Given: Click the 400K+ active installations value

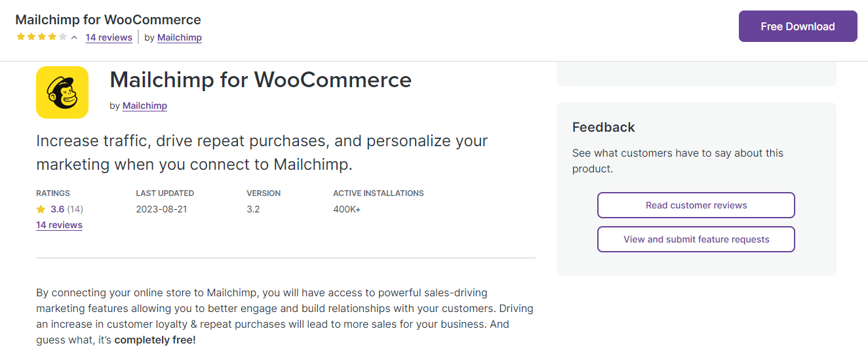Looking at the screenshot, I should (x=347, y=210).
